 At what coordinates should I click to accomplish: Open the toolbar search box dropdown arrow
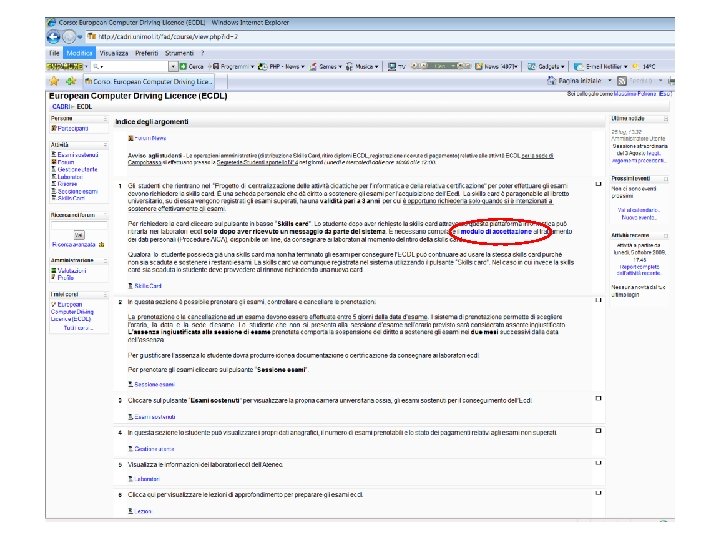point(174,67)
